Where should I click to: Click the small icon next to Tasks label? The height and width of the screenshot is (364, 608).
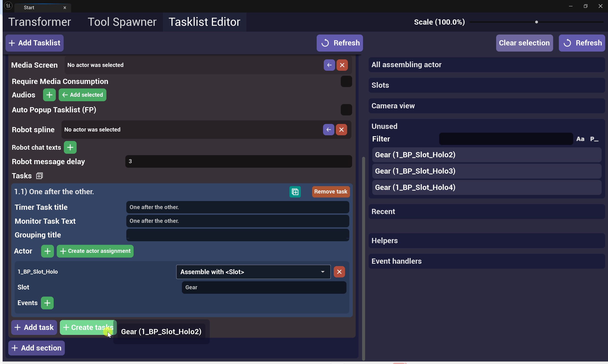pyautogui.click(x=39, y=176)
